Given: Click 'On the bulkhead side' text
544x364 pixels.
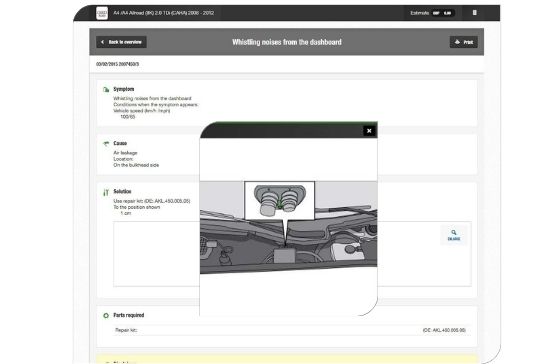Looking at the screenshot, I should click(x=136, y=165).
